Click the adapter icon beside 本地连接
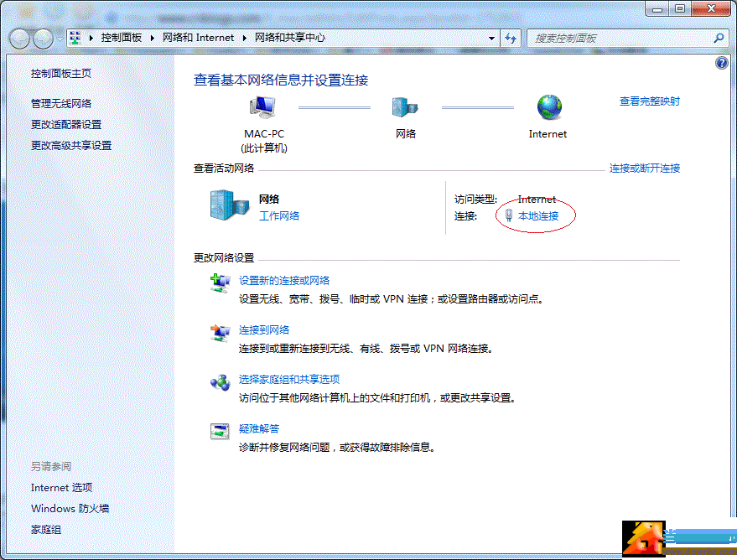Image resolution: width=737 pixels, height=560 pixels. coord(509,215)
